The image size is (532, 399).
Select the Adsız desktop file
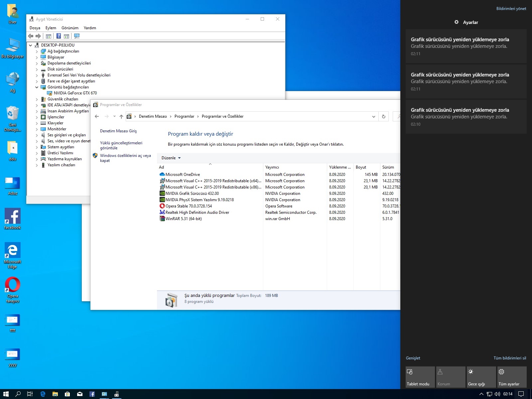(x=13, y=186)
